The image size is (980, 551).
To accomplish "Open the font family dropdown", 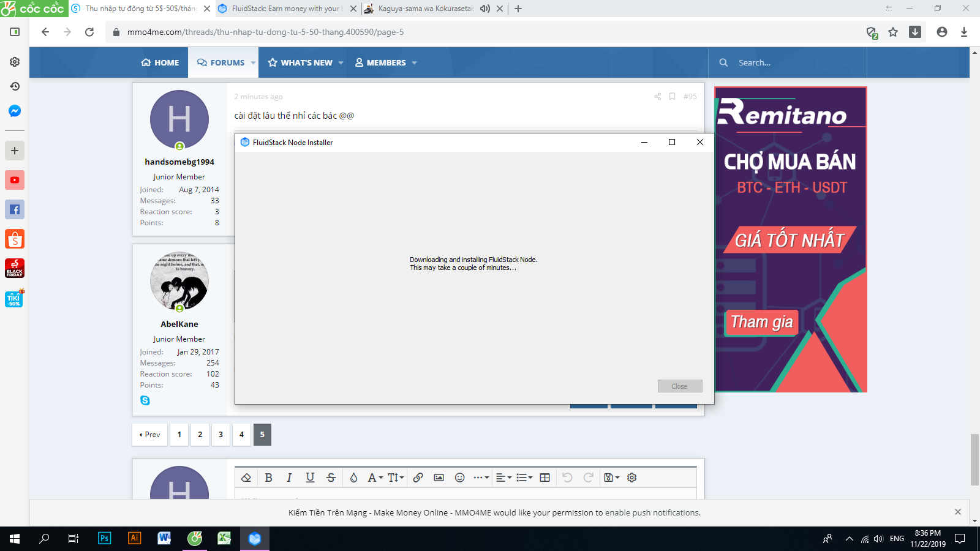I will (x=375, y=478).
